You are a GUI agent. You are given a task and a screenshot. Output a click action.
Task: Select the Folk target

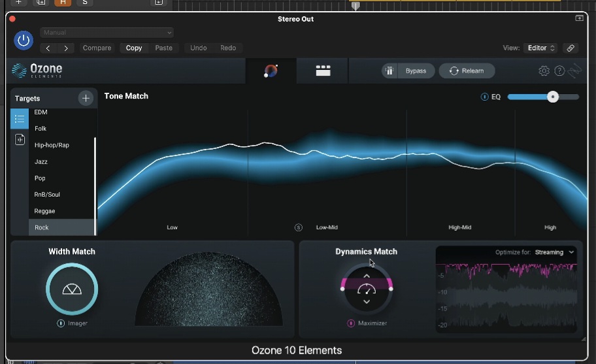[61, 129]
